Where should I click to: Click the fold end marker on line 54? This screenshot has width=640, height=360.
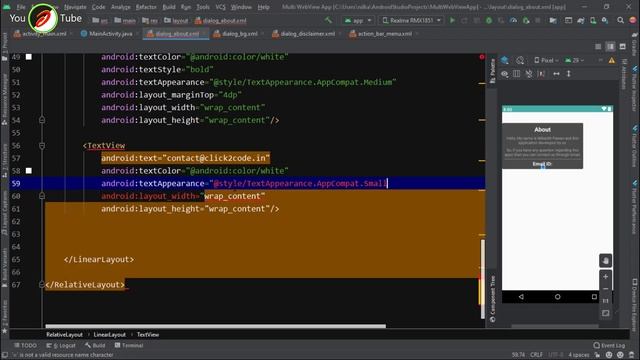click(42, 120)
